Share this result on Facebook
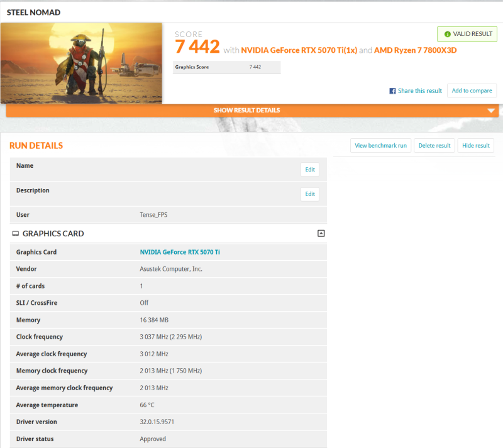 coord(416,91)
